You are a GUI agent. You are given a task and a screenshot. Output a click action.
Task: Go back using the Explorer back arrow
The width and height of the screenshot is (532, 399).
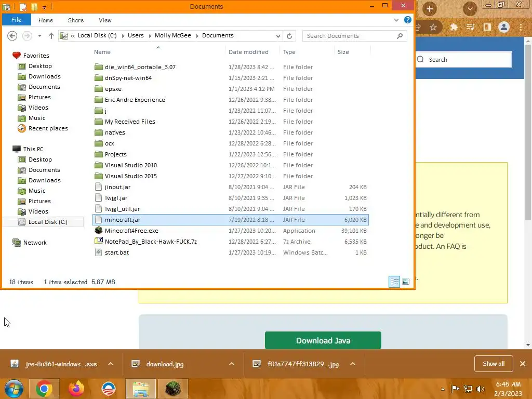point(12,36)
